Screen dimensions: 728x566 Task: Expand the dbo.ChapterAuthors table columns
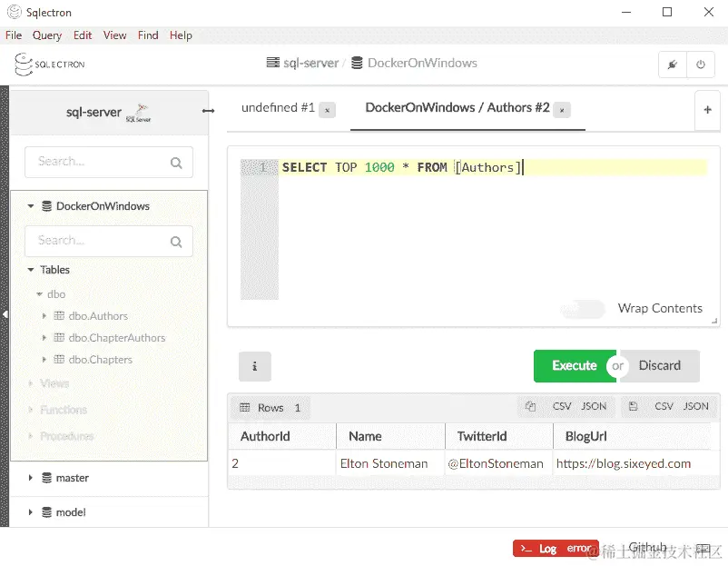pos(44,338)
